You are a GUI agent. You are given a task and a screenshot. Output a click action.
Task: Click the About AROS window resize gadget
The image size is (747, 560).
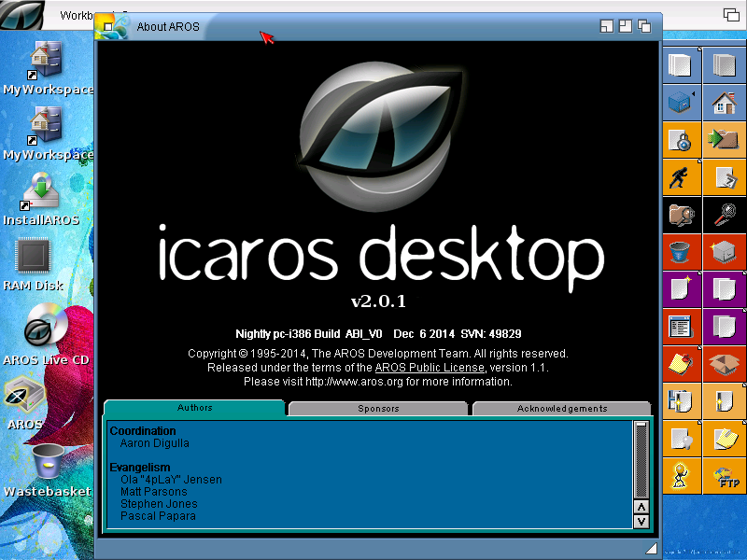tap(651, 548)
